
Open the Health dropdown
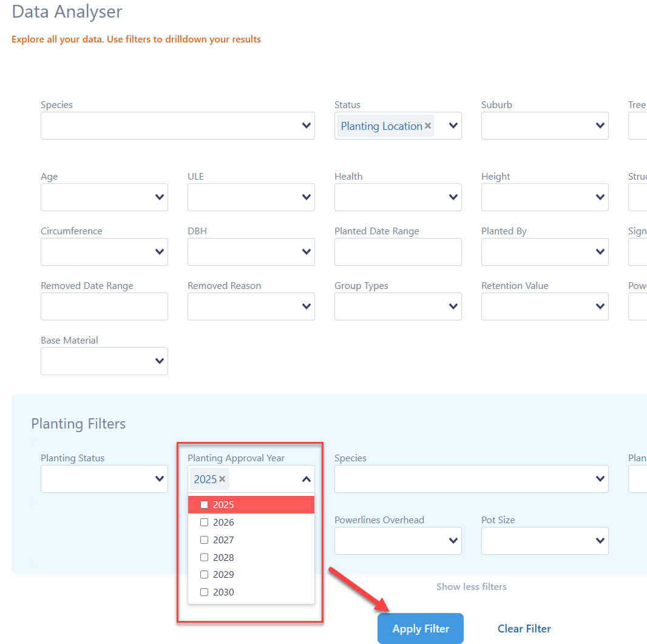[x=398, y=197]
